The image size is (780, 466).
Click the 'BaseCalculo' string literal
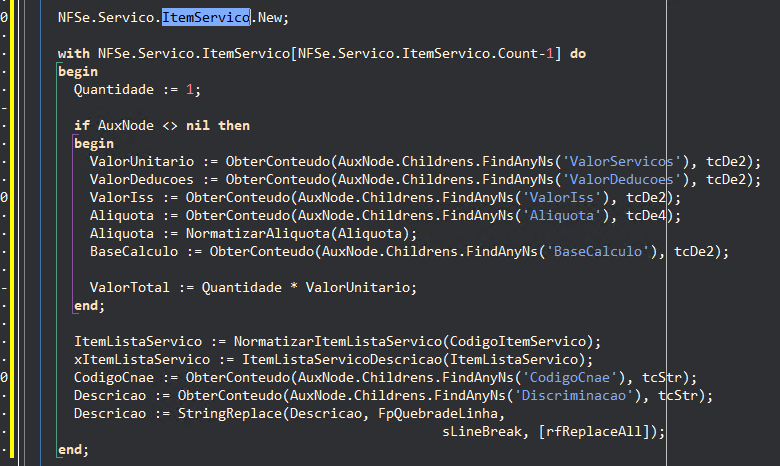pos(597,251)
